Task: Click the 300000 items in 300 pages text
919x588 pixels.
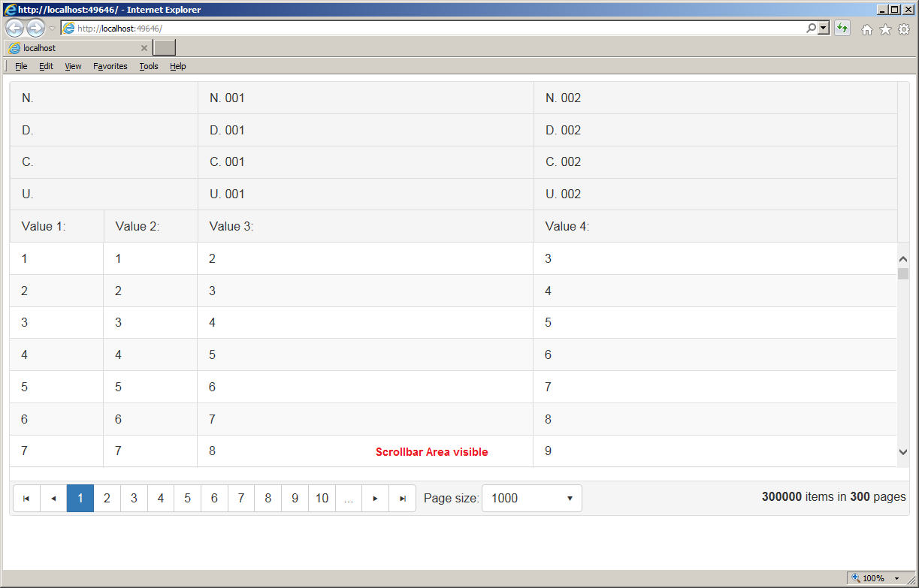Action: pyautogui.click(x=833, y=497)
